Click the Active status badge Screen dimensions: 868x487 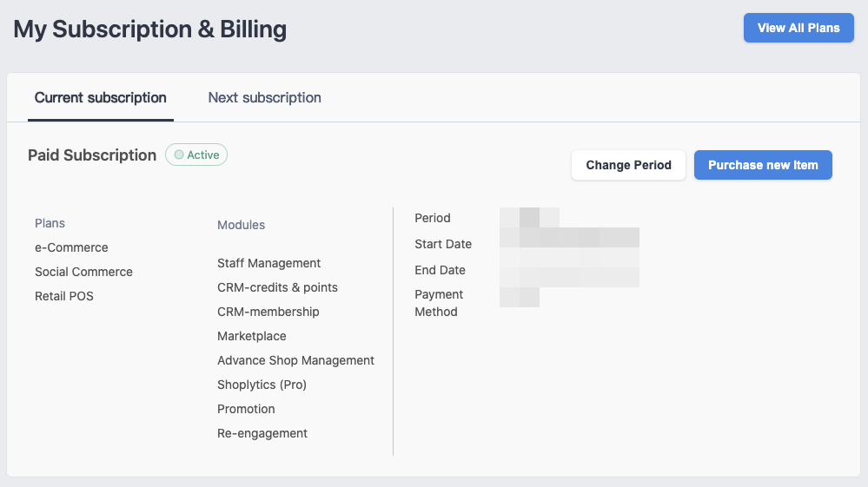click(x=196, y=155)
